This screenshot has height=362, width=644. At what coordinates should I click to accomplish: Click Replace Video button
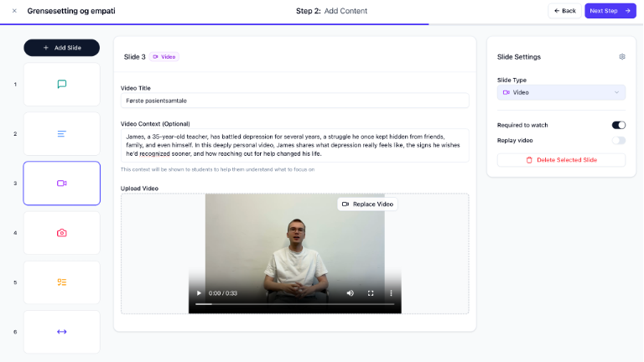point(367,204)
